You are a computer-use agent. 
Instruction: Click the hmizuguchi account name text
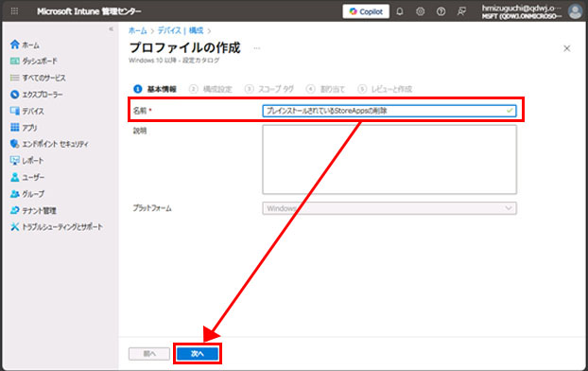522,8
